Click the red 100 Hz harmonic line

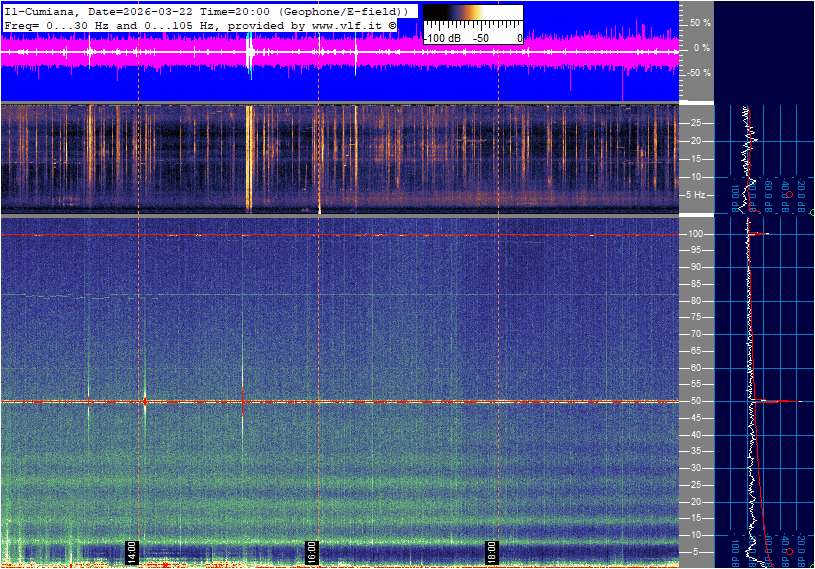pyautogui.click(x=400, y=235)
